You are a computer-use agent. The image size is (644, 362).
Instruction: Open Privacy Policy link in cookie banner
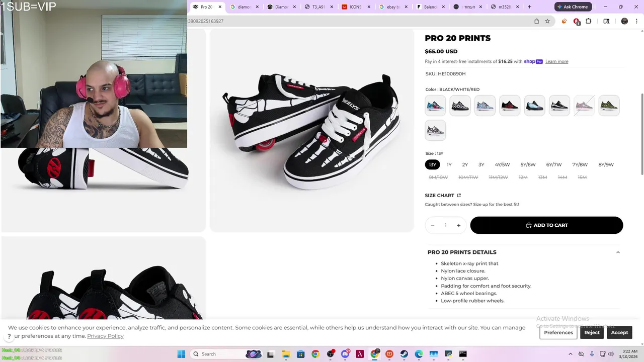(x=105, y=336)
